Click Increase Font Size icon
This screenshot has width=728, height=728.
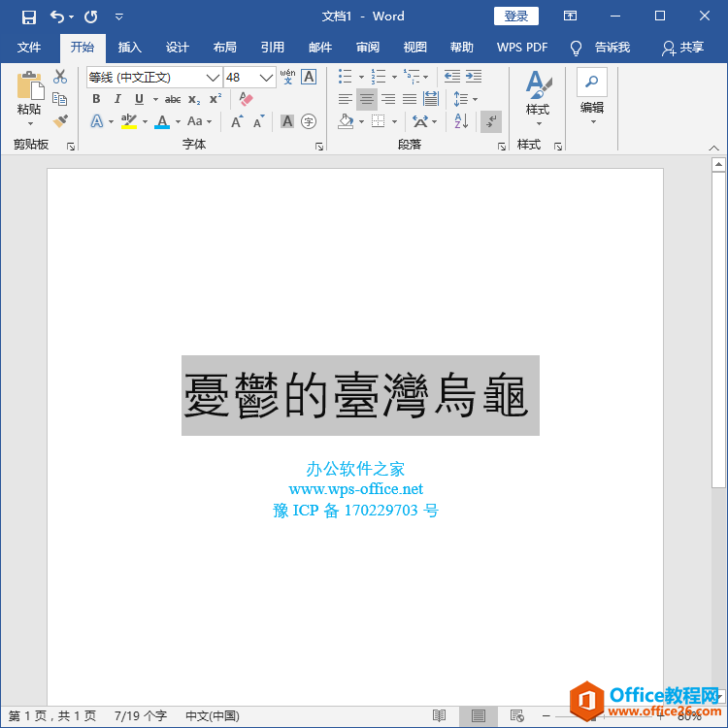click(x=237, y=121)
